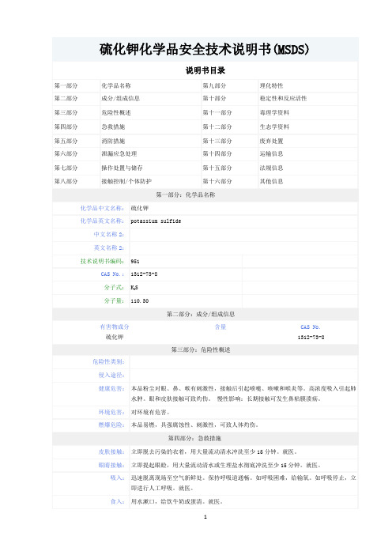Click the 第一部分 table of contents cell
The image size is (392, 555).
66,85
